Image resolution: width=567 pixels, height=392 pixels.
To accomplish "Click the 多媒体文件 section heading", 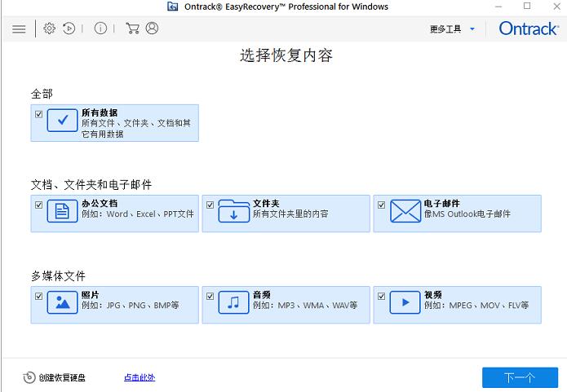I will tap(58, 276).
